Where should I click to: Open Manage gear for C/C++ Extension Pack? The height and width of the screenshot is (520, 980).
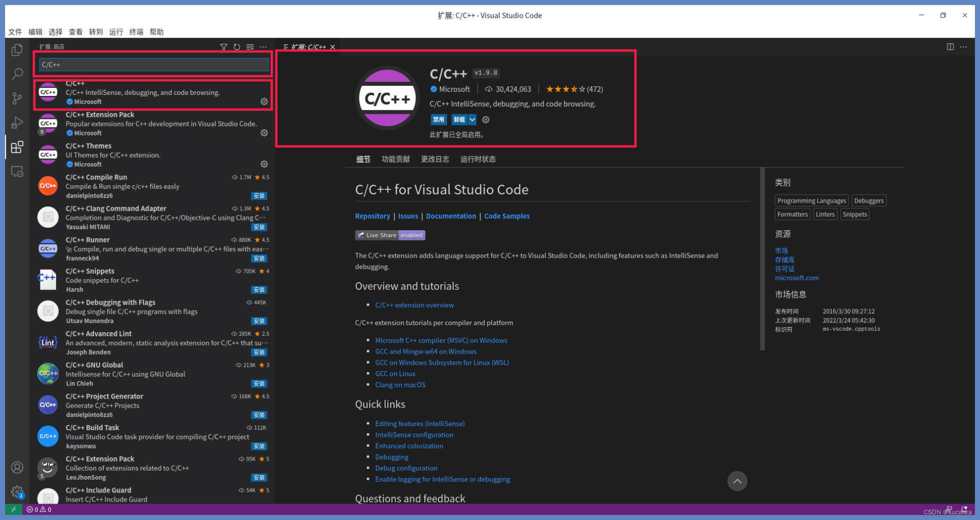(x=264, y=133)
